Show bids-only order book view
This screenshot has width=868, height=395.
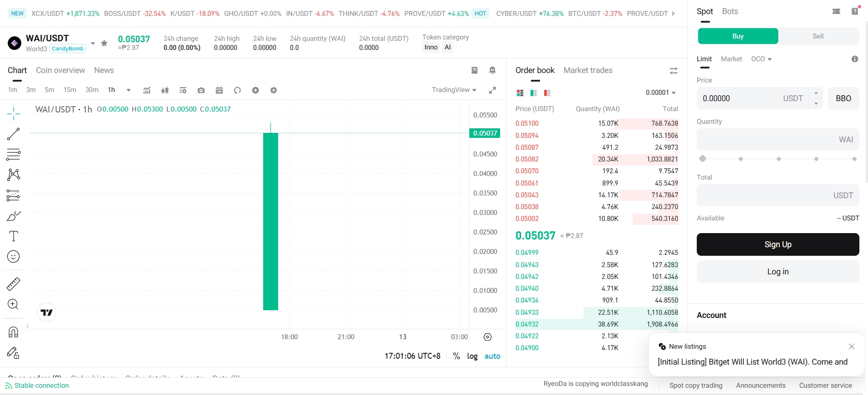point(534,93)
